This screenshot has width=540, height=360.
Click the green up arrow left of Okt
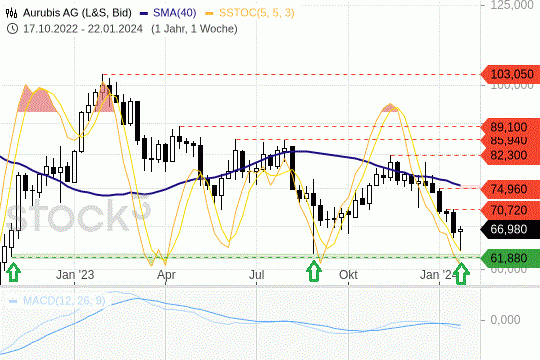click(x=314, y=271)
